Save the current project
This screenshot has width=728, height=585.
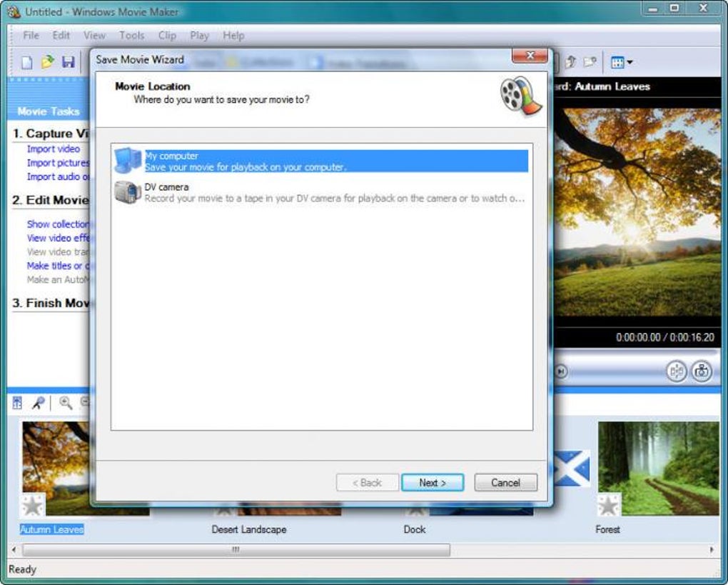pyautogui.click(x=67, y=63)
